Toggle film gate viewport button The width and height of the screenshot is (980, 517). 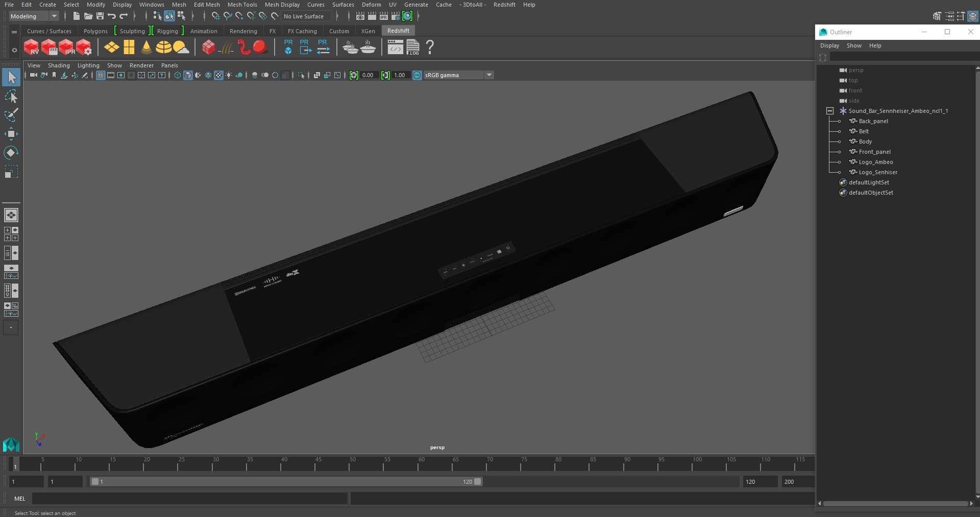click(111, 75)
